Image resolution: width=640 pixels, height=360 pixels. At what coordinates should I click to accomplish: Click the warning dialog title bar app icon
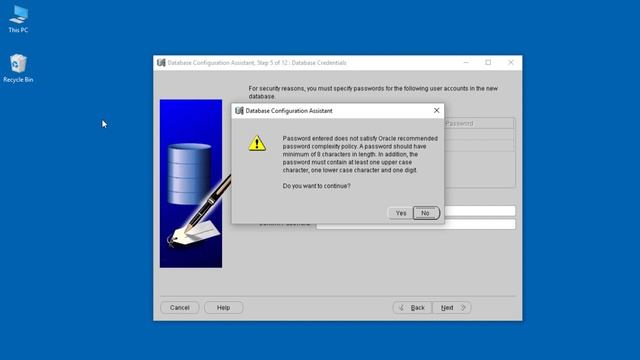(x=239, y=111)
